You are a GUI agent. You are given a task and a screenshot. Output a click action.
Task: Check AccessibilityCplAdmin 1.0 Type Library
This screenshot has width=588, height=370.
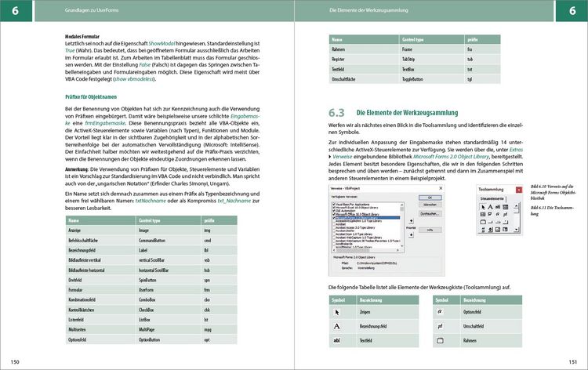(x=334, y=221)
